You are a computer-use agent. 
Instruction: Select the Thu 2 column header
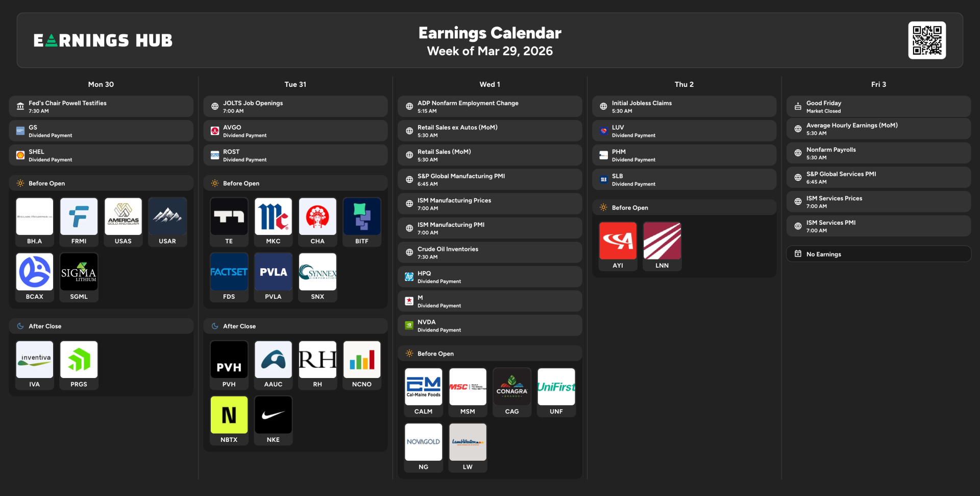[684, 84]
